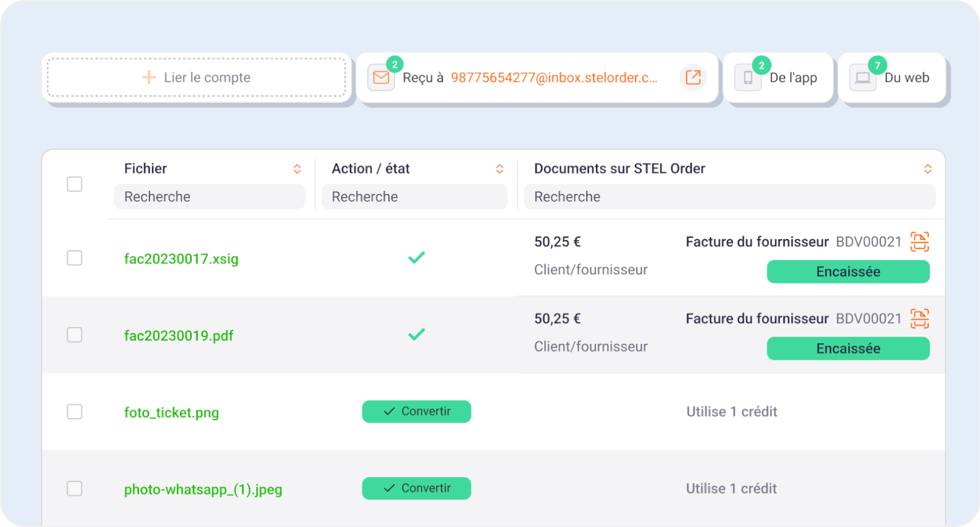Click scan document icon for fac20230019.pdf row

pos(919,319)
